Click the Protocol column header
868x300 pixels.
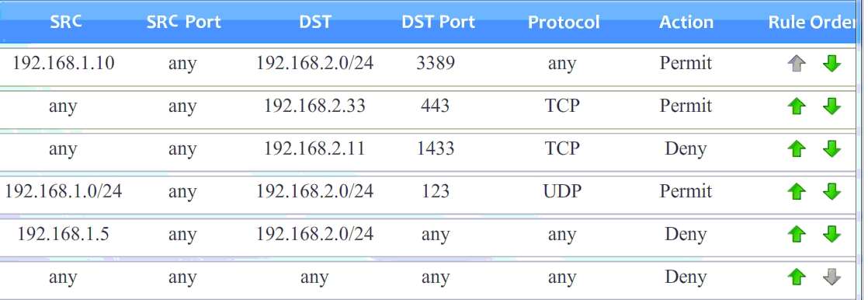click(564, 23)
